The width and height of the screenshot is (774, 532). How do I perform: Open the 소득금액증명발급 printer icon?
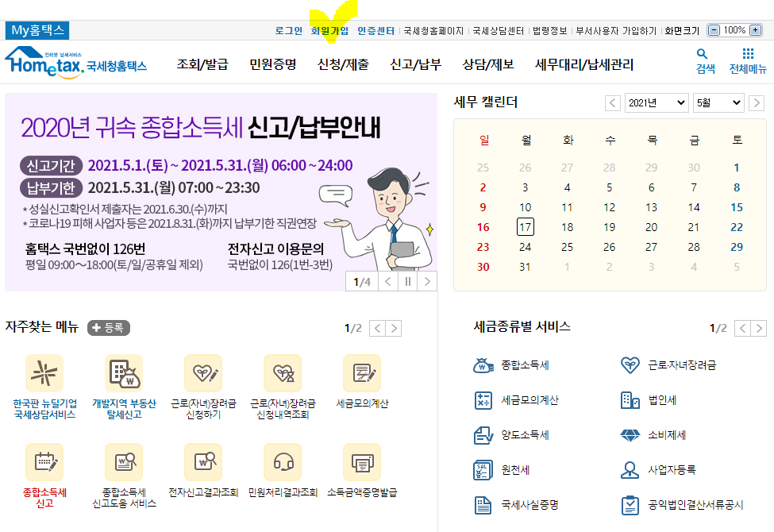click(362, 462)
